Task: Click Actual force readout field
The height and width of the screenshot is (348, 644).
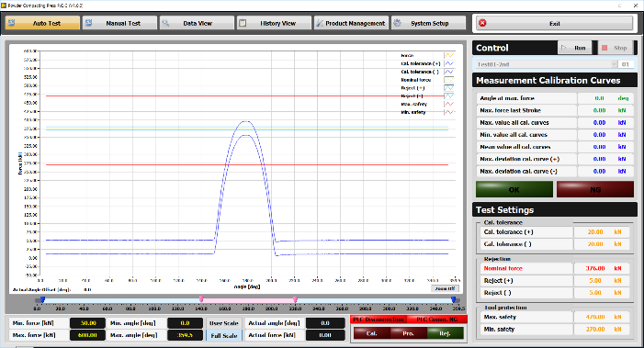Action: (x=325, y=335)
